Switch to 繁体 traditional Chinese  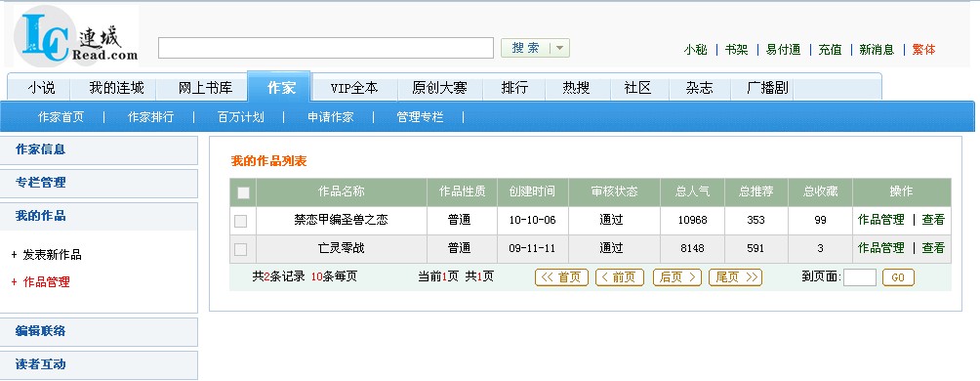tap(923, 50)
